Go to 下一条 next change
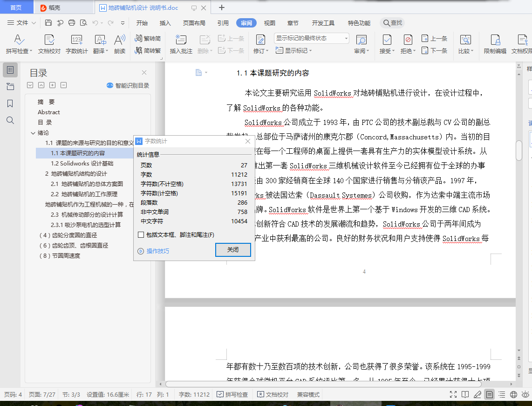This screenshot has width=532, height=406. [434, 51]
